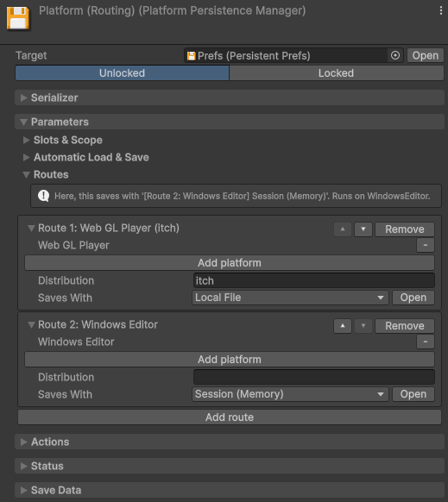Click the Distribution field containing itch
This screenshot has width=448, height=502.
pos(314,281)
